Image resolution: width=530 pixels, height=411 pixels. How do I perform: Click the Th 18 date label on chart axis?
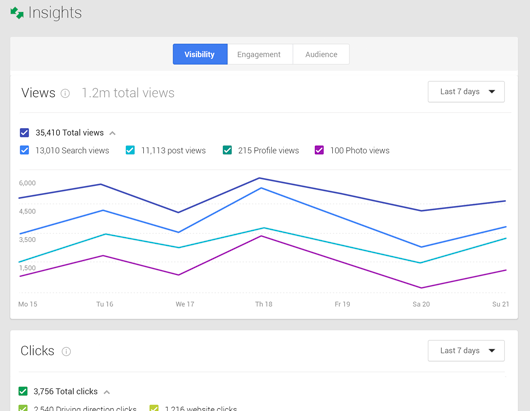point(264,304)
